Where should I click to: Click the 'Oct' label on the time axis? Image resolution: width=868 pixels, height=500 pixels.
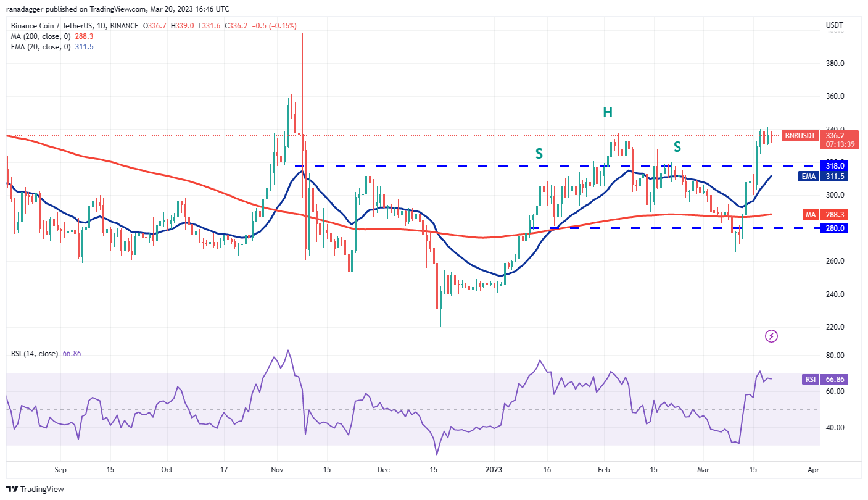coord(167,469)
